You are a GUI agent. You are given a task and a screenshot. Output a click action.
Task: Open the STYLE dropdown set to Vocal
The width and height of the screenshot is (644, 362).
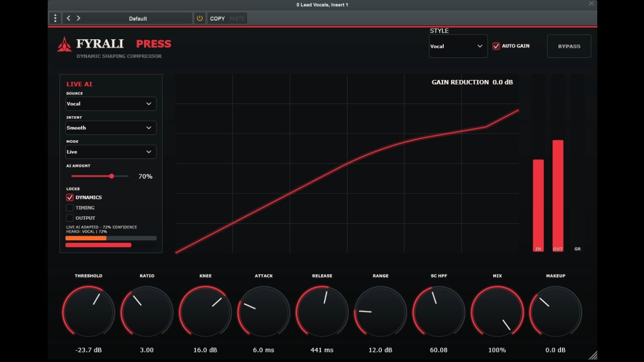[458, 46]
